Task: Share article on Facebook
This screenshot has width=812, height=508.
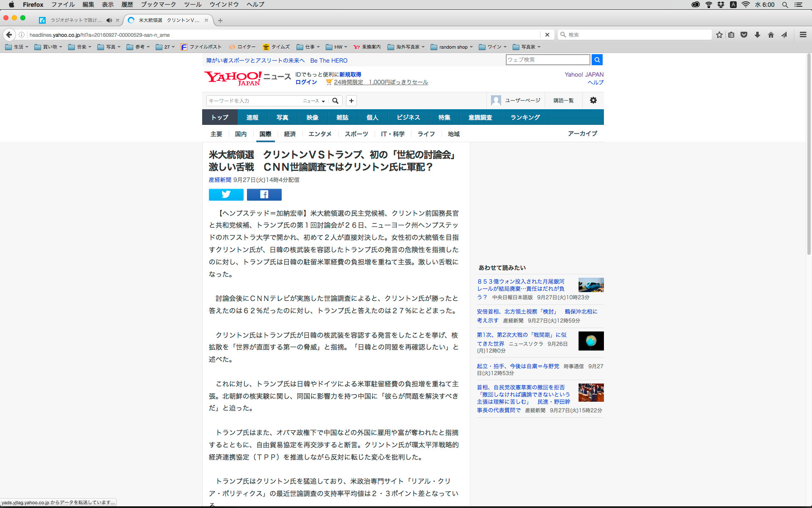Action: (264, 194)
